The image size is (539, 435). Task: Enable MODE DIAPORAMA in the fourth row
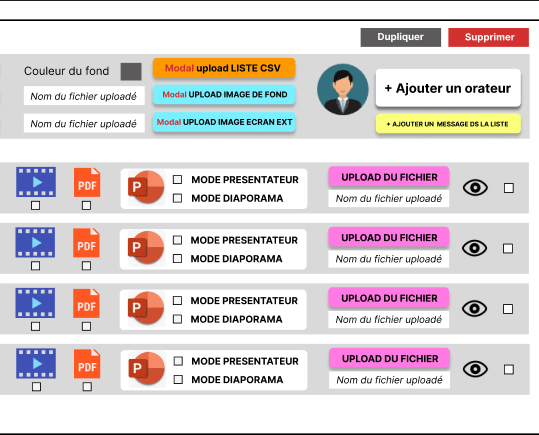pyautogui.click(x=178, y=379)
